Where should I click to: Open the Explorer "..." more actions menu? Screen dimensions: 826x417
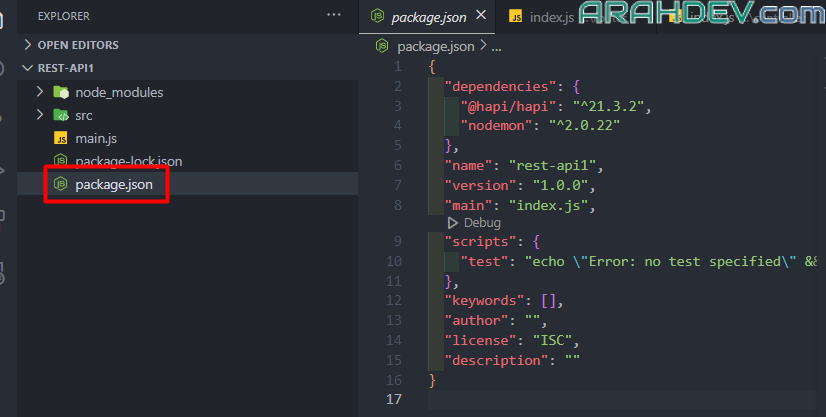coord(334,15)
